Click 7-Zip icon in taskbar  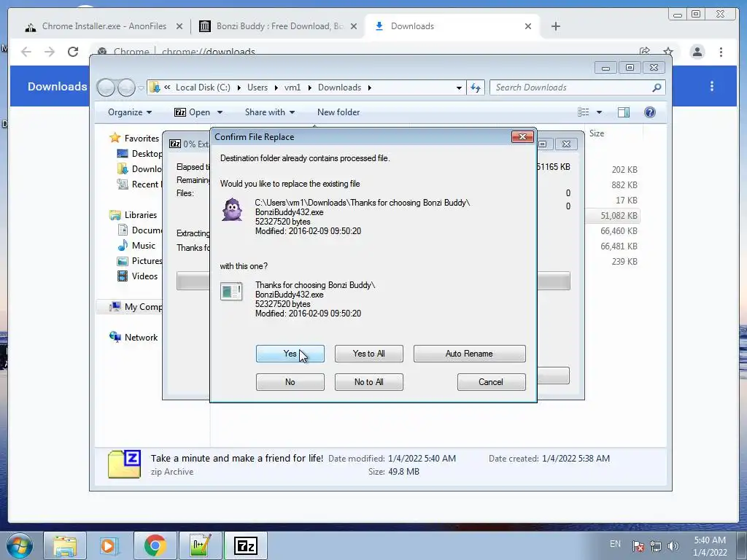tap(246, 545)
